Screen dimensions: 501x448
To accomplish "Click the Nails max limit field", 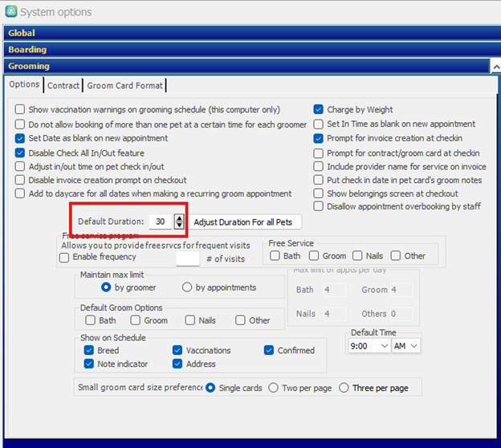I will 335,314.
